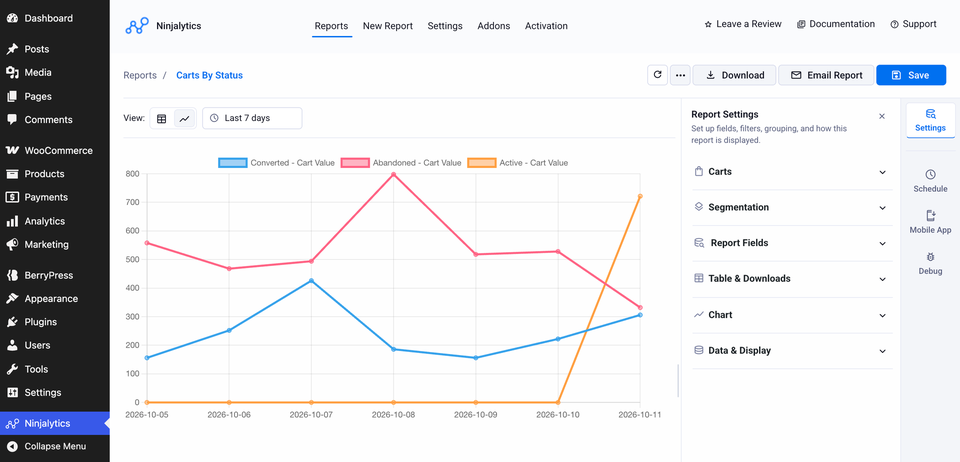Go to the Addons tab

pos(493,26)
